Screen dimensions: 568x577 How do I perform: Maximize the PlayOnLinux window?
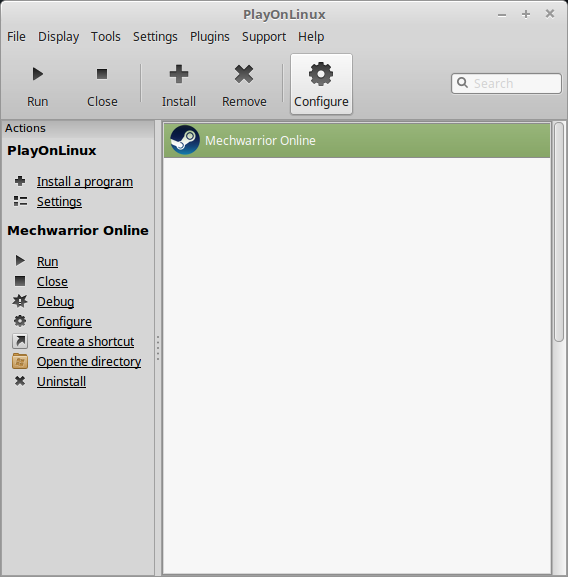pyautogui.click(x=526, y=14)
